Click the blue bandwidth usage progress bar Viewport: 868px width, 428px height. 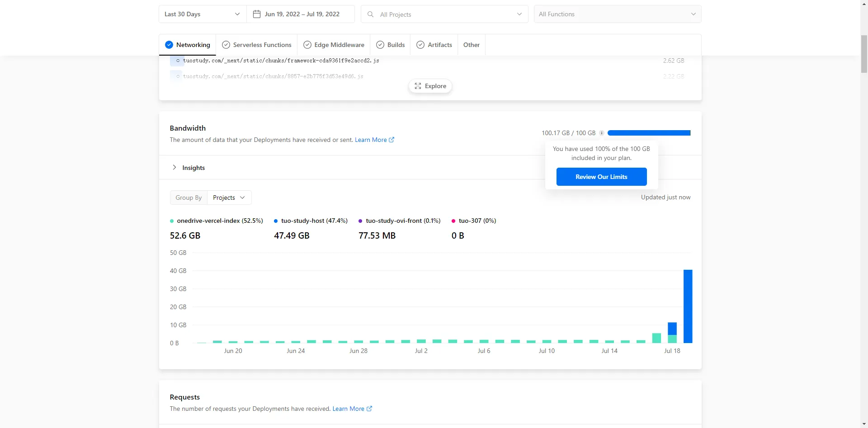click(x=649, y=133)
